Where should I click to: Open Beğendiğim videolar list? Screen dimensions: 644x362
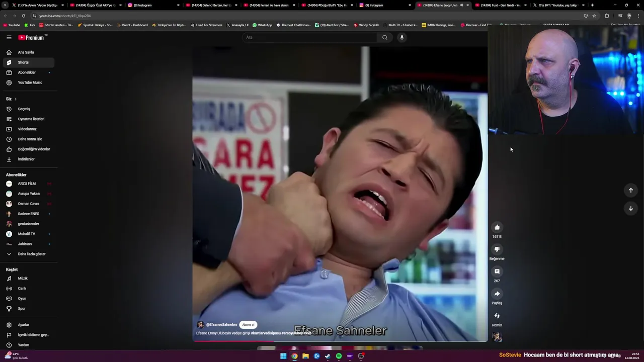tap(28, 149)
